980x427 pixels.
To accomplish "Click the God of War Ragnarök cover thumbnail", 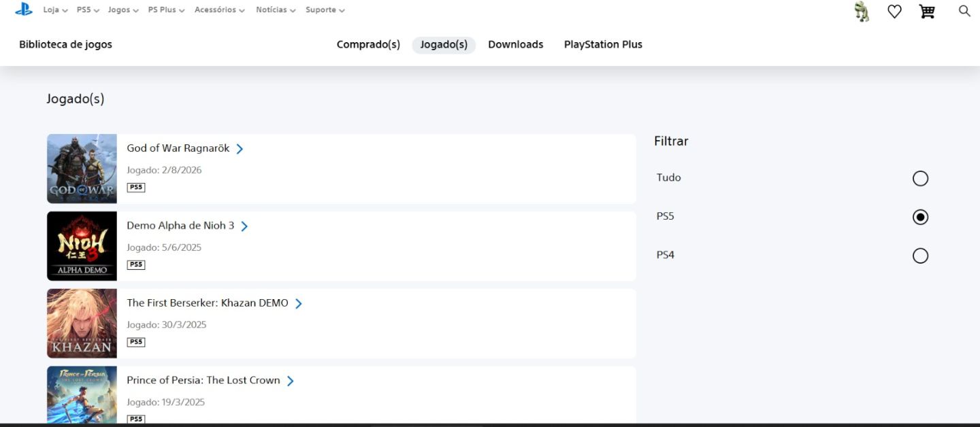I will coord(82,169).
